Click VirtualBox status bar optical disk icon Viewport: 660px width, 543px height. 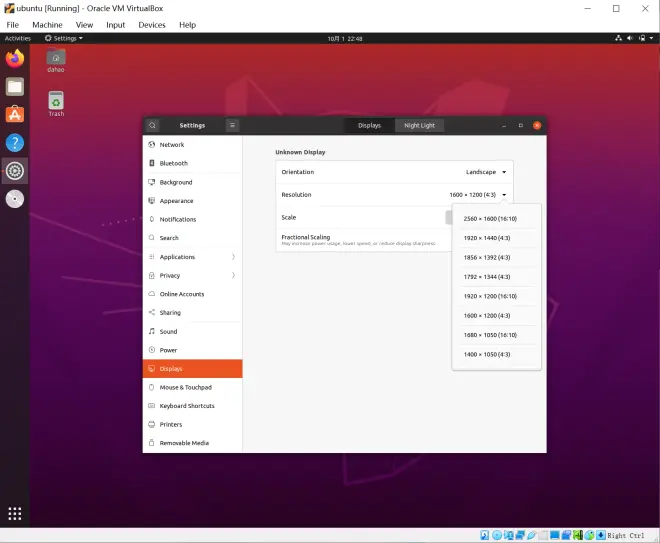497,535
